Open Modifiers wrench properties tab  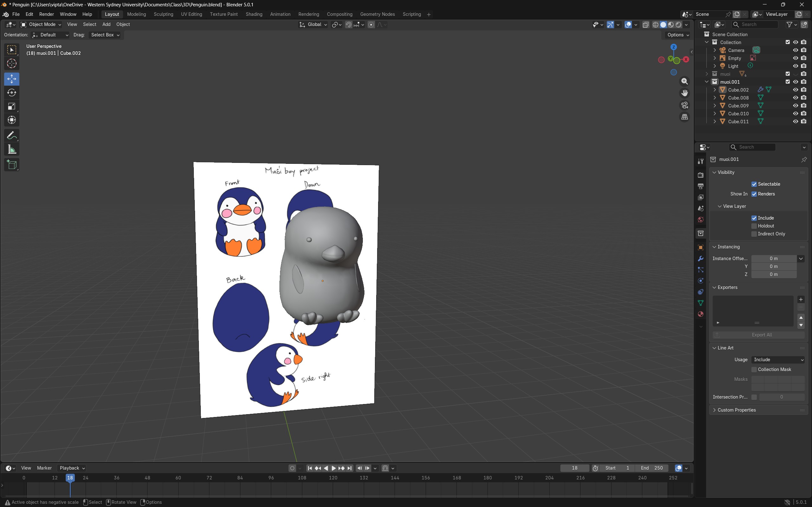point(701,259)
